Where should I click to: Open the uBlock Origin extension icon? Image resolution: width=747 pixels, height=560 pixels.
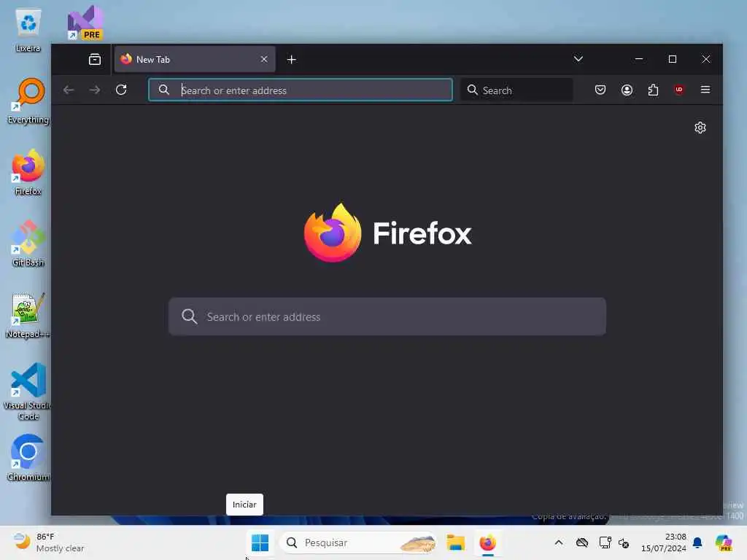(x=679, y=90)
